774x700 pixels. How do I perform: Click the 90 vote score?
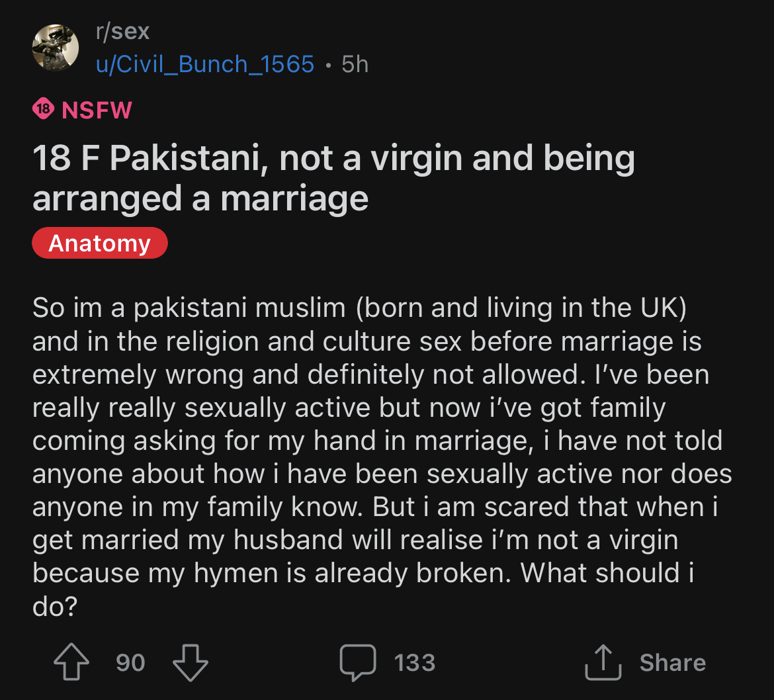(130, 662)
